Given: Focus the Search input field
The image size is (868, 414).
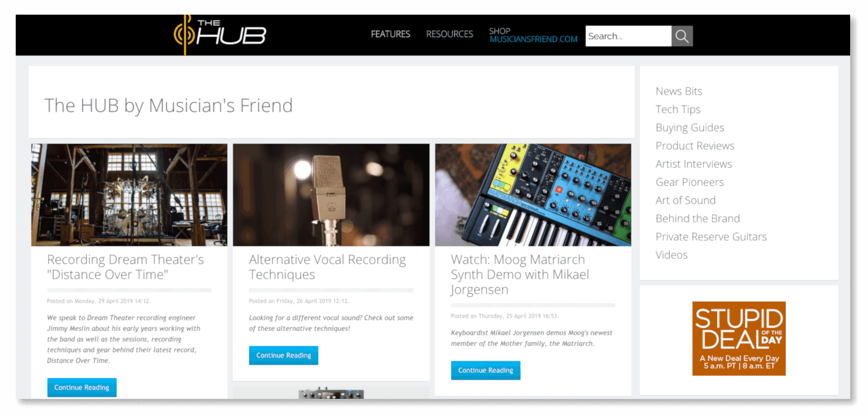Looking at the screenshot, I should tap(629, 36).
